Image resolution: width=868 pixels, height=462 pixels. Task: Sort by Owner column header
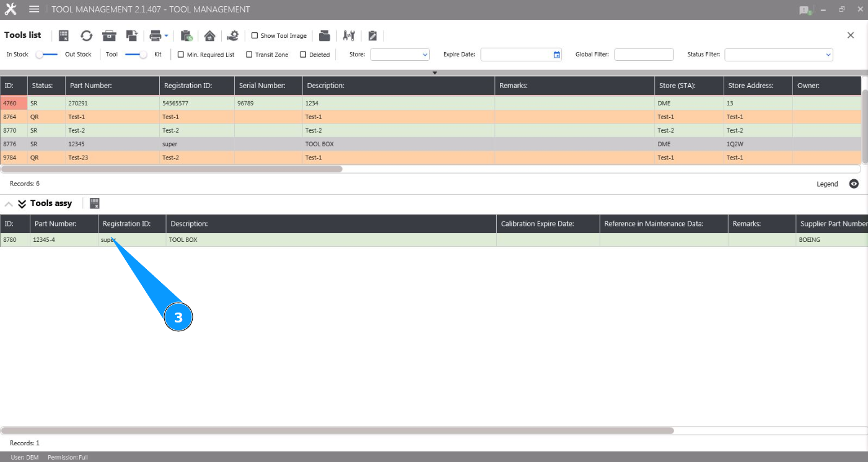point(826,86)
